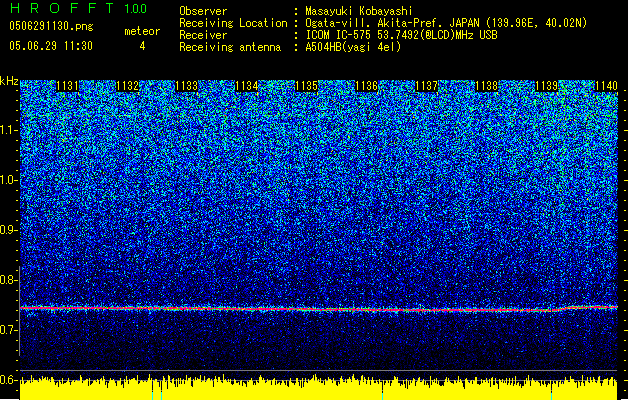Click the 0.9 kHz axis label

[x=8, y=230]
